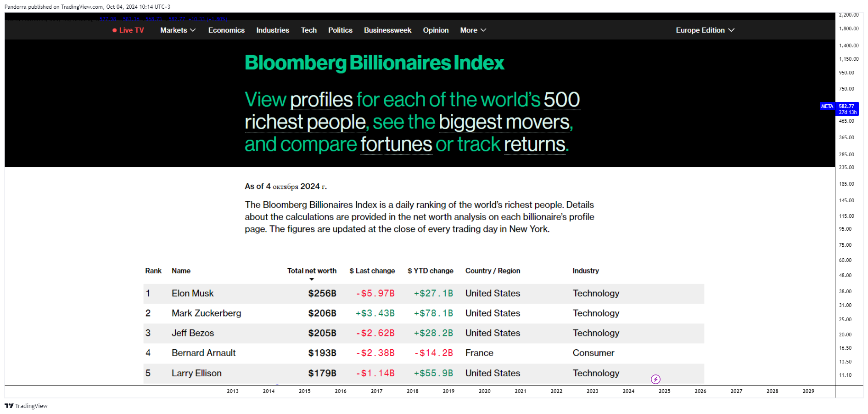Viewport: 868px width, 414px height.
Task: Open the underlined "returns" link
Action: pos(535,144)
